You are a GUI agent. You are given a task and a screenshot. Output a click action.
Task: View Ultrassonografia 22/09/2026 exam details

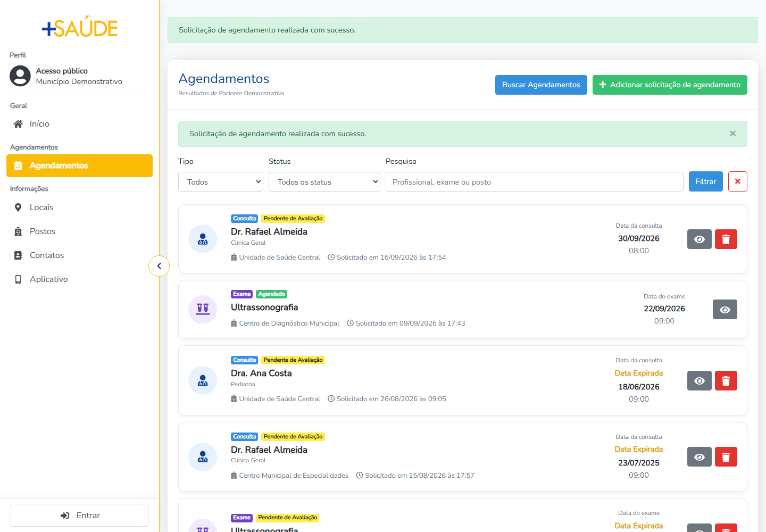click(x=725, y=310)
